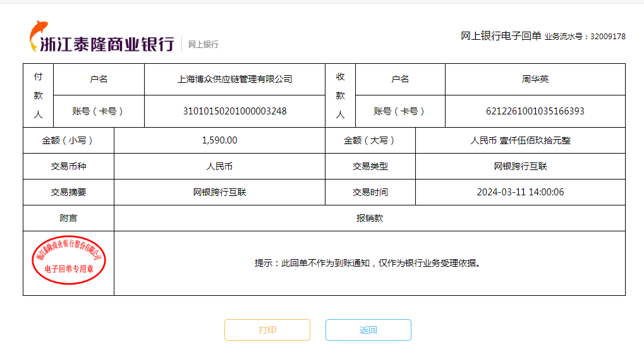The height and width of the screenshot is (354, 644).
Task: Click the uppercase amount 壹仟伍佰玖拾元整
Action: coord(520,140)
